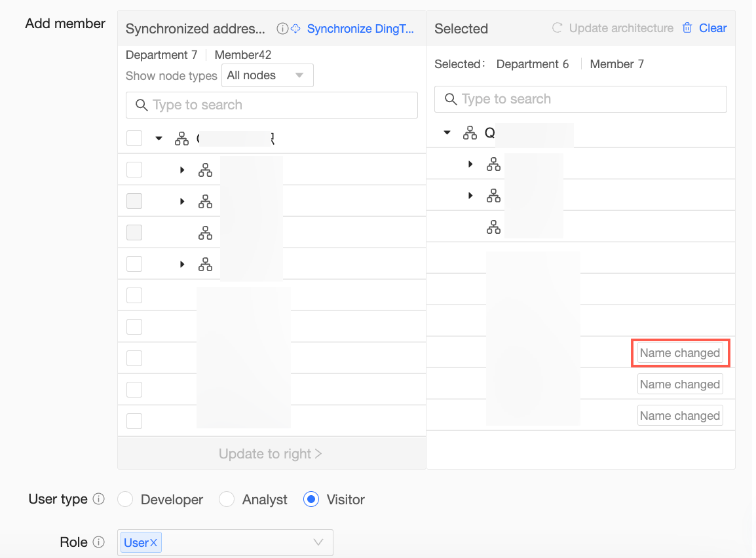Open the Role dropdown list

click(x=318, y=542)
